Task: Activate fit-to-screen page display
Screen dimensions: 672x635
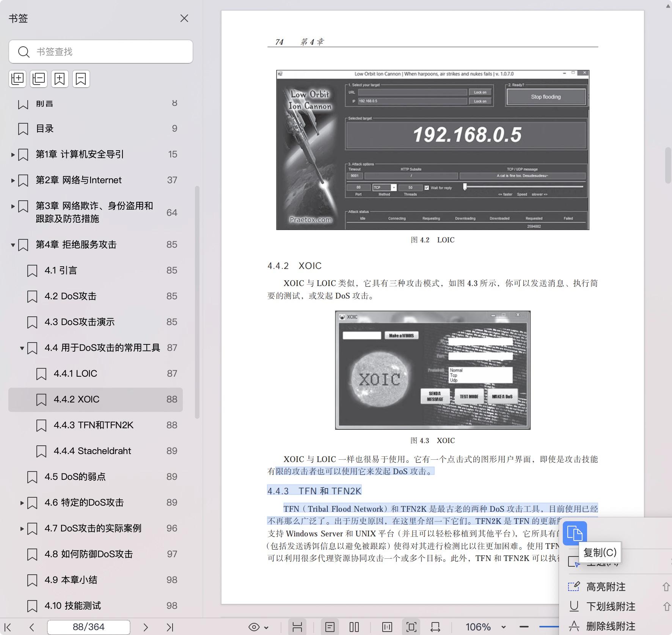Action: [x=411, y=627]
